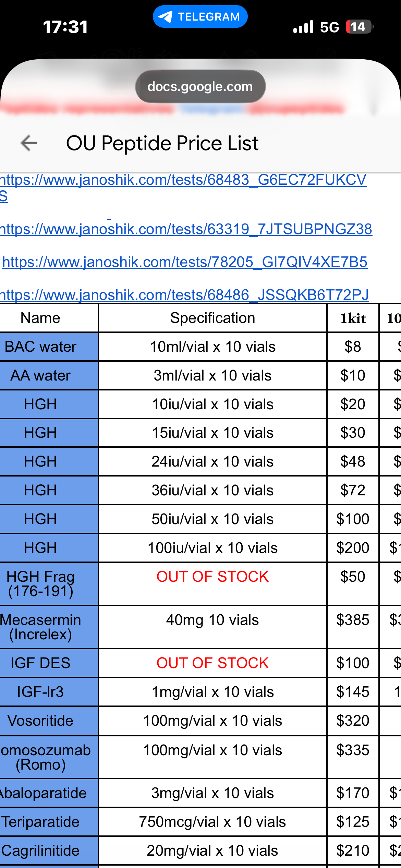Tap OUT OF STOCK cell for IGF DES
The image size is (401, 868).
[x=212, y=663]
